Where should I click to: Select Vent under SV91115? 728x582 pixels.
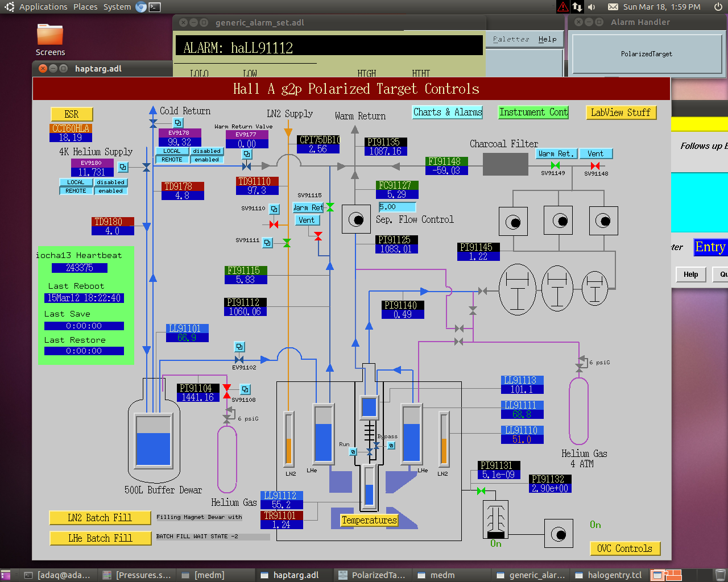tap(307, 220)
